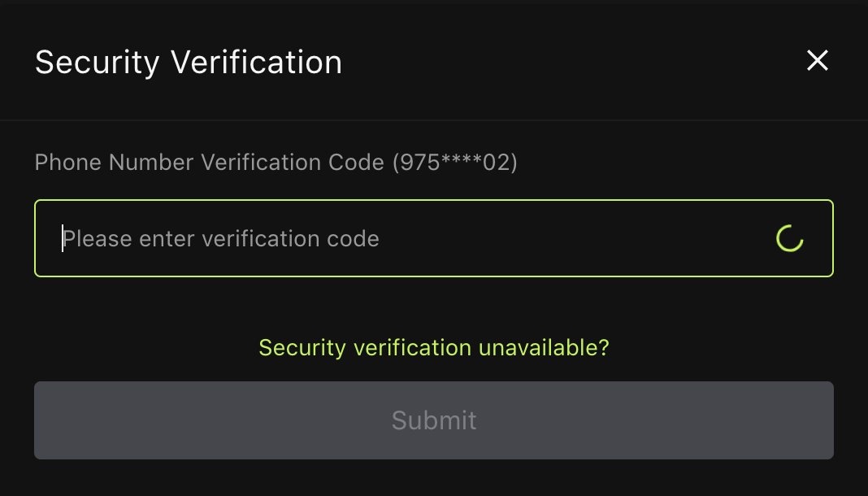Select the phone verification code text box

(x=406, y=239)
